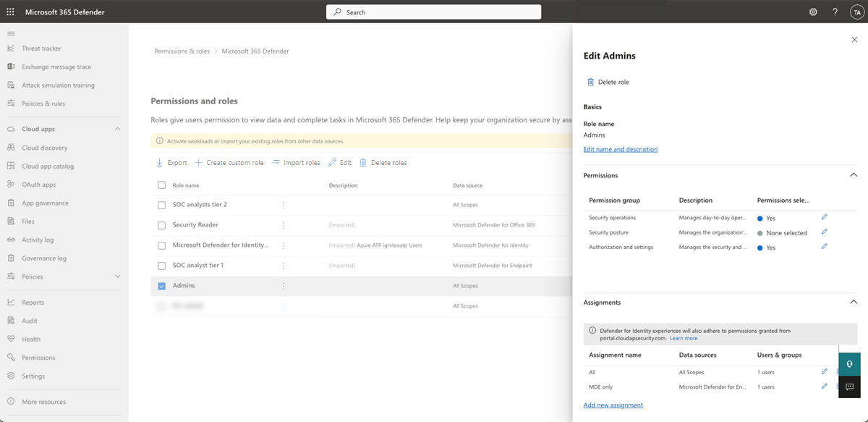Open the Microsoft 365 app launcher waffle
Screen dimensions: 868x422
[10, 11]
